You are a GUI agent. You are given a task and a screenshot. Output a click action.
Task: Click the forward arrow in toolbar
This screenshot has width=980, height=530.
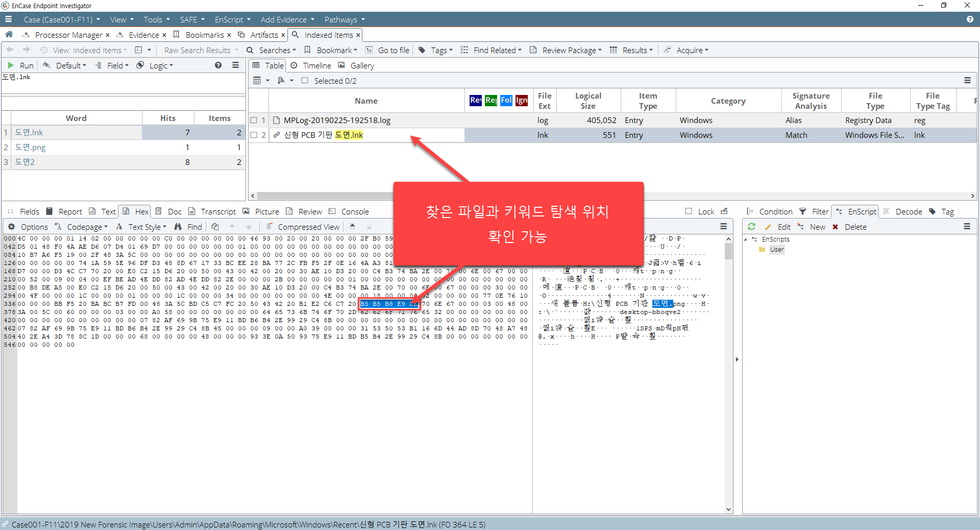tap(27, 50)
